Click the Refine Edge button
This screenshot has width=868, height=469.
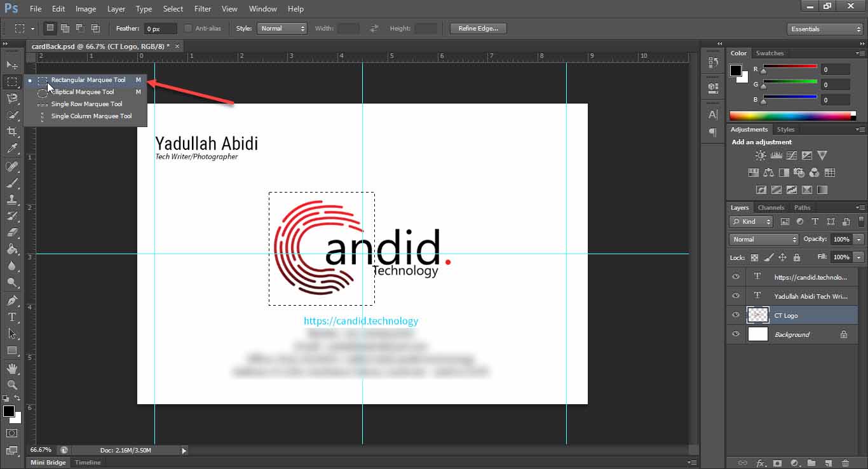(x=478, y=29)
